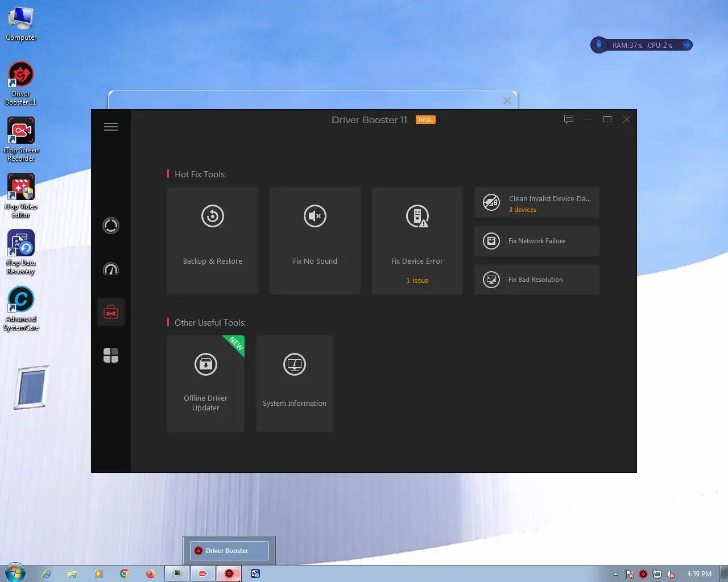Viewport: 728px width, 582px height.
Task: Click the 4:39 PM system clock
Action: [700, 574]
